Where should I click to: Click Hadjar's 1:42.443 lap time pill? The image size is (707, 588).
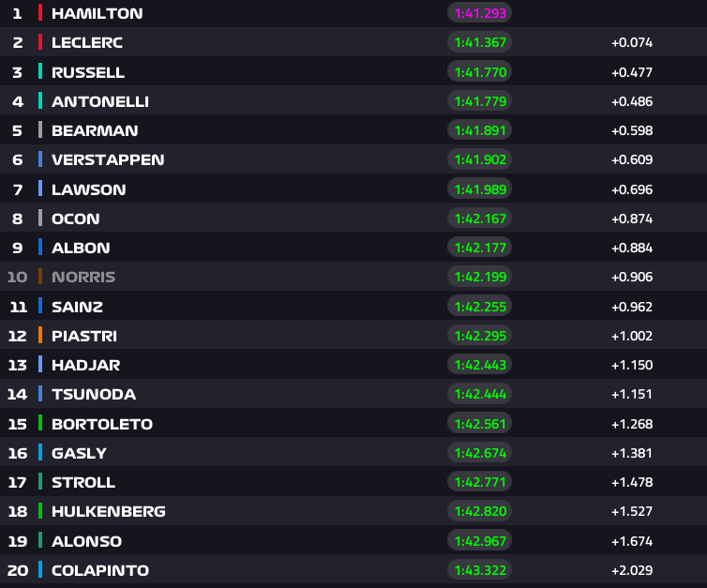point(479,365)
